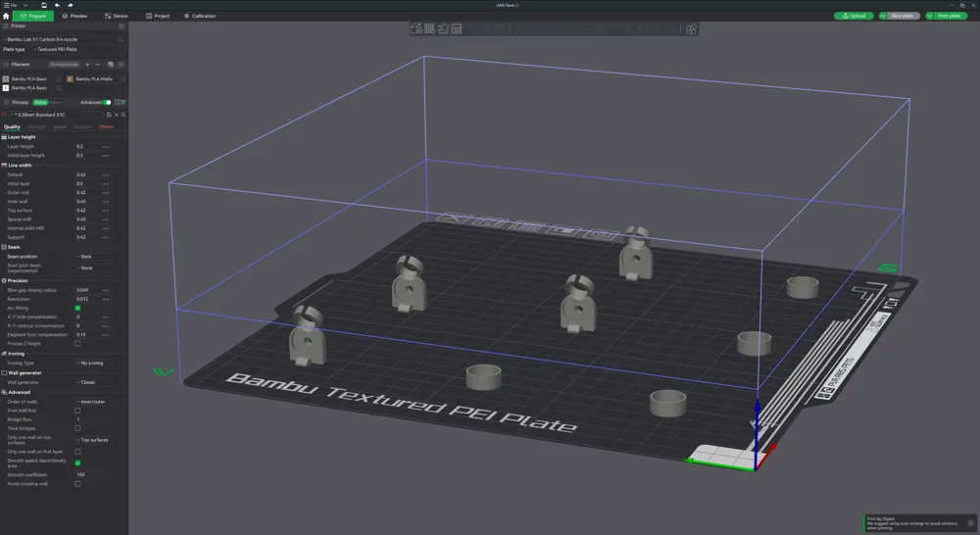The image size is (980, 535).
Task: Reset modified process preset orange icon
Action: point(5,115)
